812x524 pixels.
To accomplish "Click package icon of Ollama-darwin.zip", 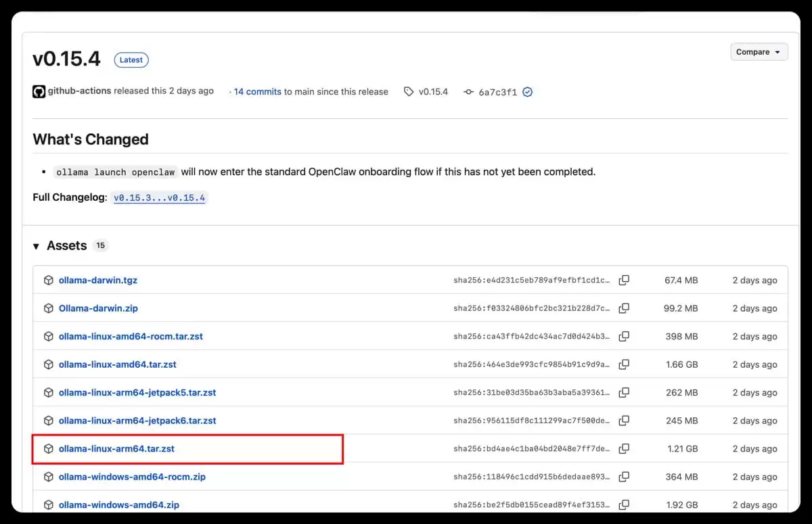I will pos(49,308).
